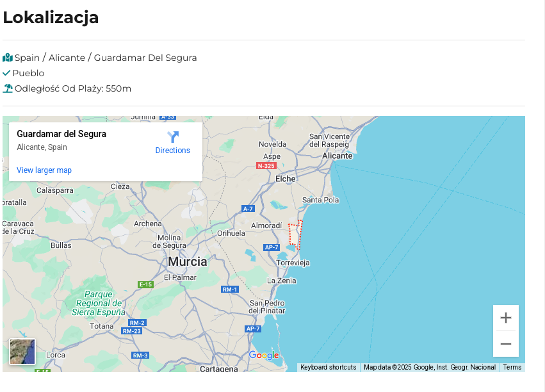This screenshot has width=545, height=392.
Task: Click the Santa Pola label on map
Action: coord(320,200)
